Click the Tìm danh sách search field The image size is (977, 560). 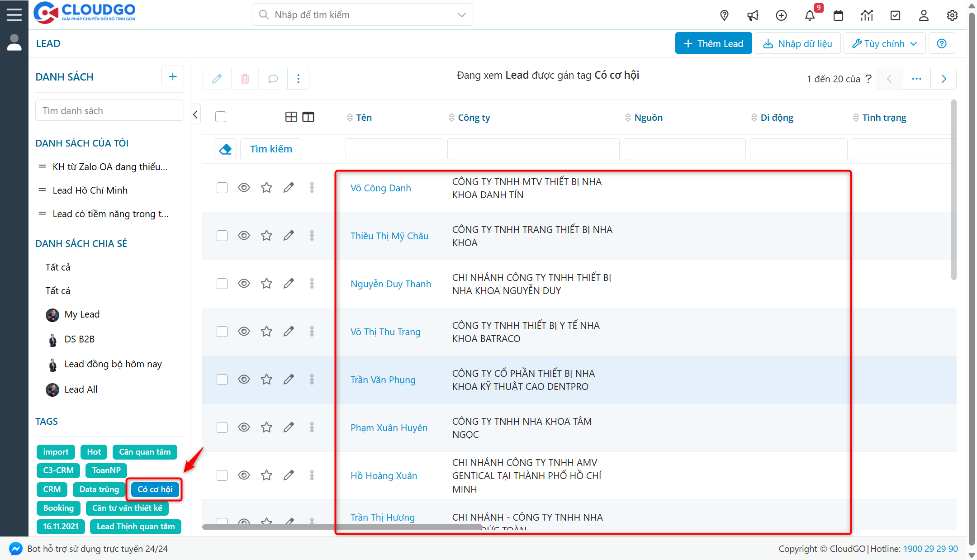[x=109, y=110]
